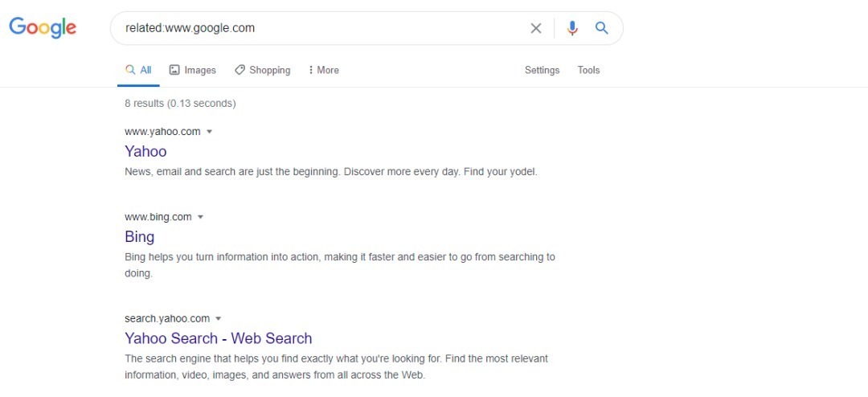Submit search using the magnifying glass icon
Image resolution: width=868 pixels, height=397 pixels.
[602, 27]
